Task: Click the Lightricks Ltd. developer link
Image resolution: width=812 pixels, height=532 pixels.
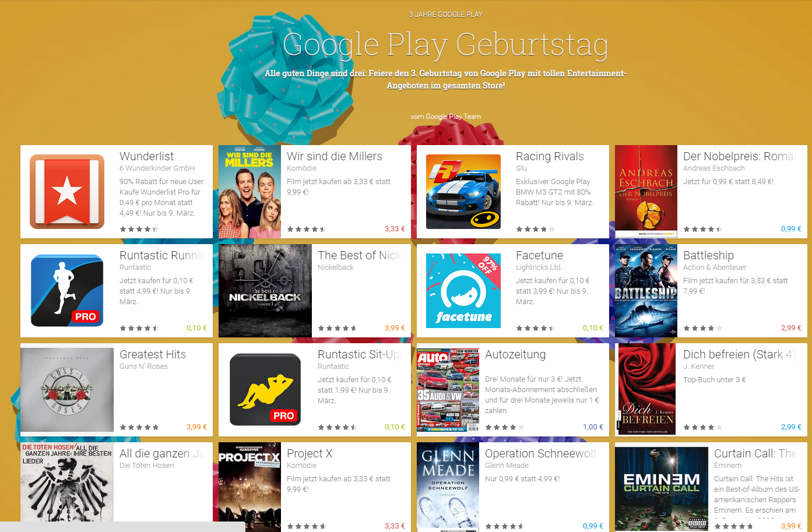Action: pyautogui.click(x=539, y=267)
